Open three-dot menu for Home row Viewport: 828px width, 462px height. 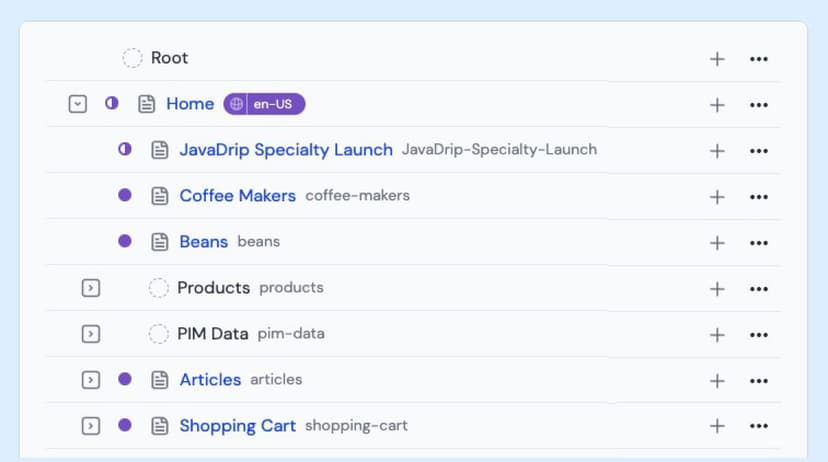758,105
